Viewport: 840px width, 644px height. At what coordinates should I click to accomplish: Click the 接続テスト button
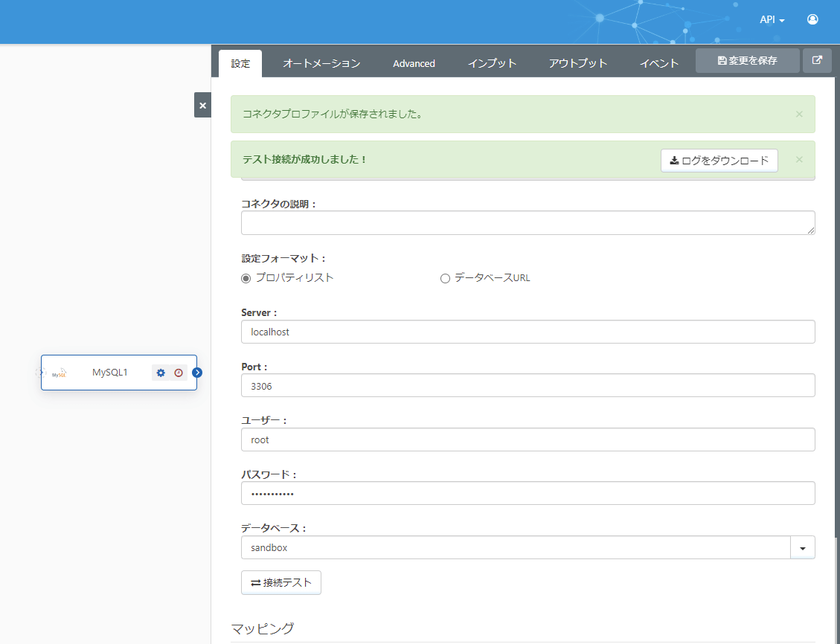coord(281,583)
